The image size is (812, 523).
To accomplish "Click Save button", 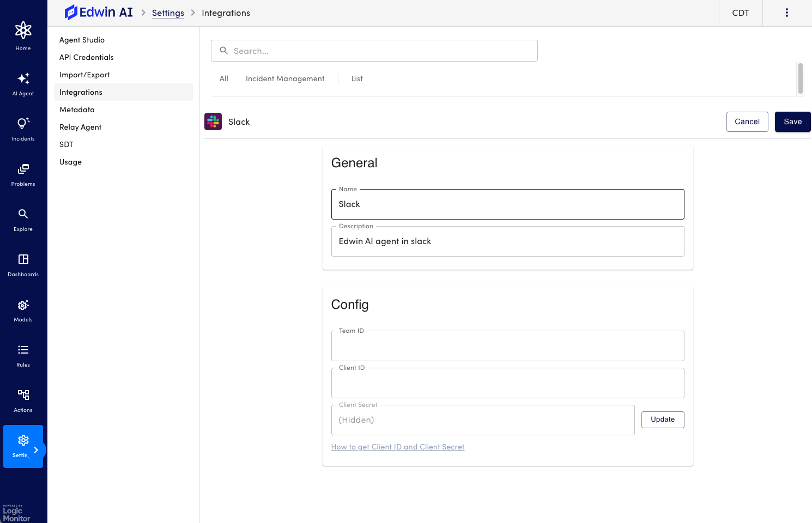I will coord(793,121).
